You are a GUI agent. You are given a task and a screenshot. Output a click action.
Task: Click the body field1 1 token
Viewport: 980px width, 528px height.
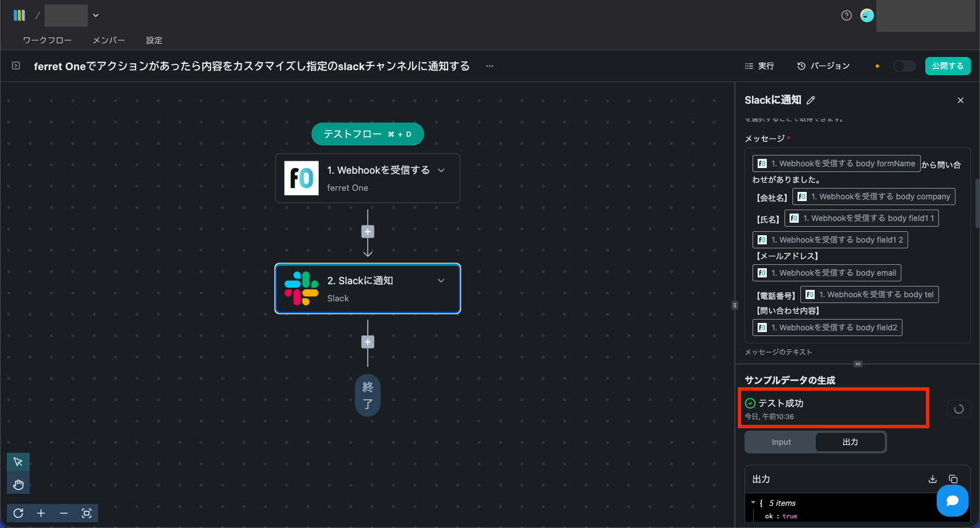[x=861, y=218]
